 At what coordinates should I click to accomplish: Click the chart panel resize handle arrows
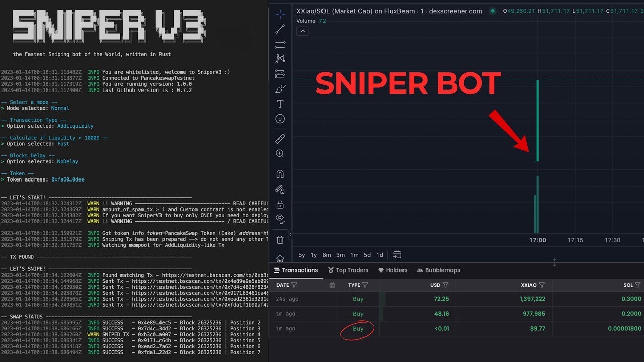click(555, 262)
